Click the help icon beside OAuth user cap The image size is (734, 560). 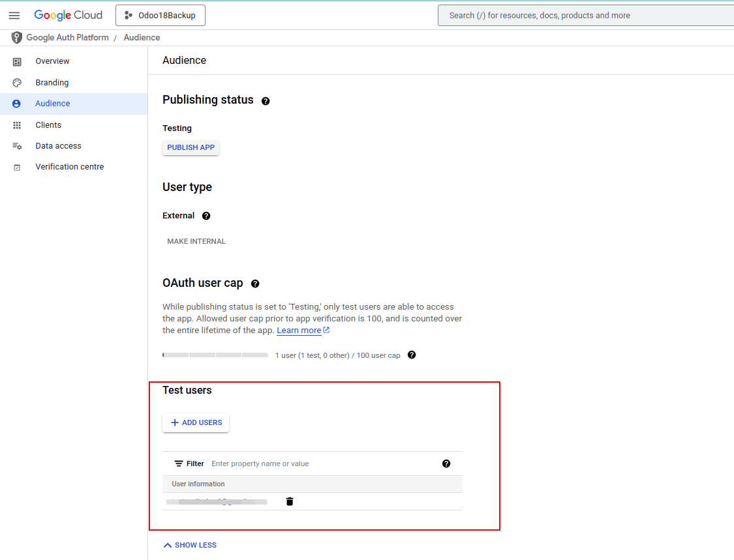255,284
